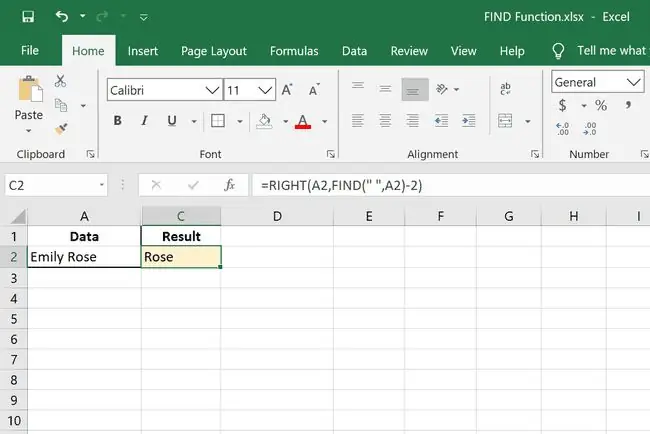Click the Cut scissors icon
This screenshot has height=434, width=650.
[x=60, y=81]
